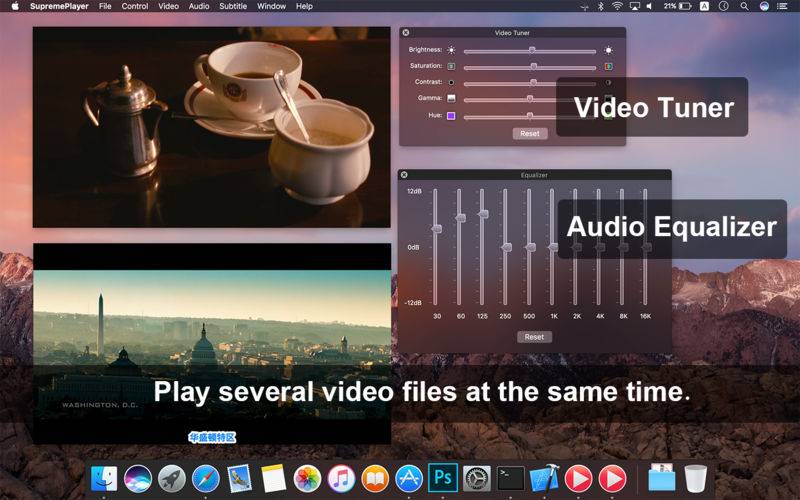Click the Reset button in Video Tuner

(x=530, y=134)
